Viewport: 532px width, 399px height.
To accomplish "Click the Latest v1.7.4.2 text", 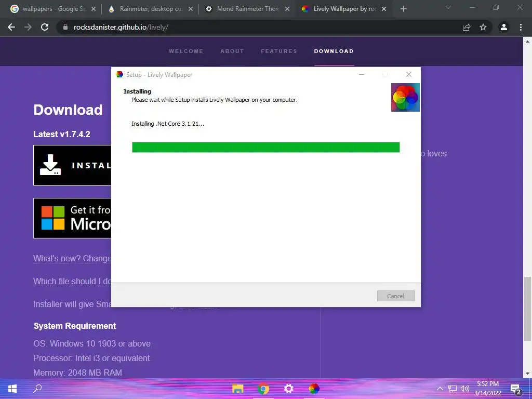I will 62,134.
